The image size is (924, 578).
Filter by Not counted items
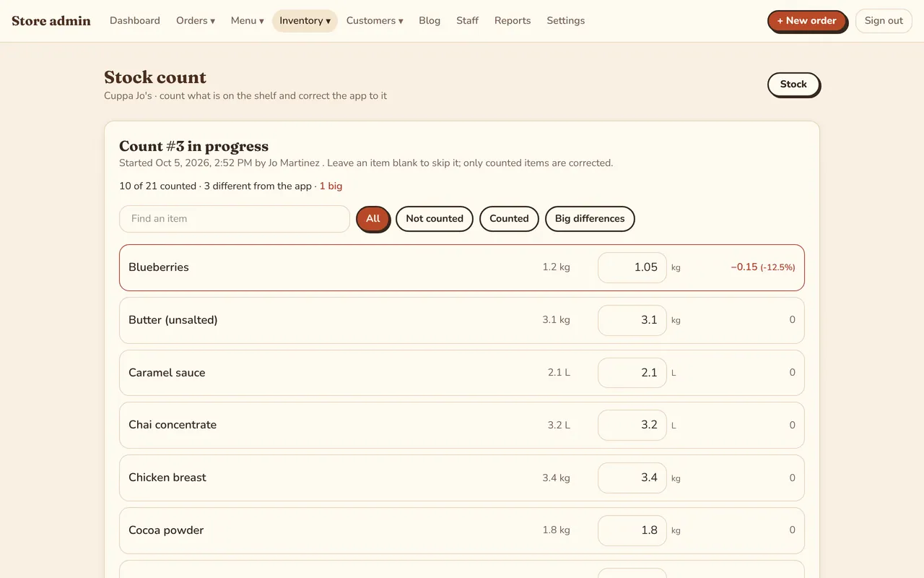(435, 219)
